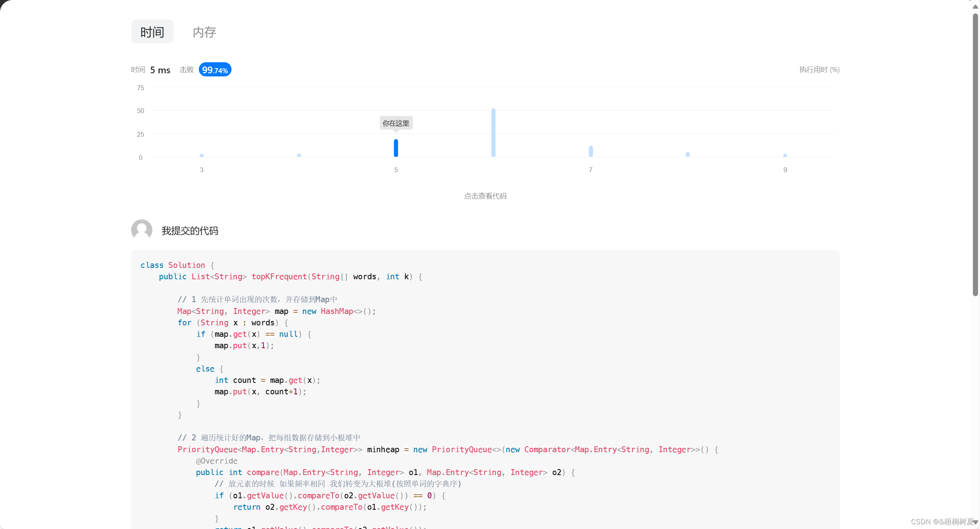Click the 99.74% beat percentage badge

(215, 70)
